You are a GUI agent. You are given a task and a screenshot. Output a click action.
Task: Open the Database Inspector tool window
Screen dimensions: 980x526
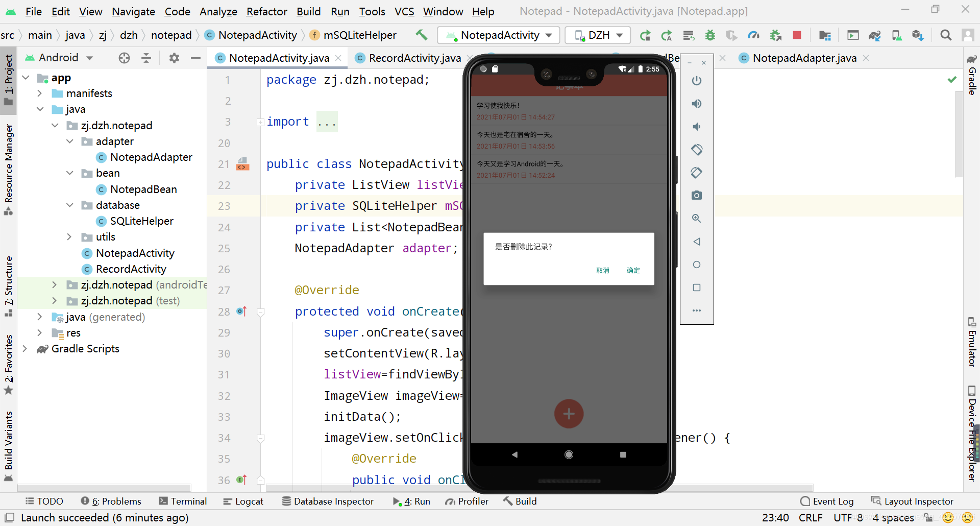(328, 501)
